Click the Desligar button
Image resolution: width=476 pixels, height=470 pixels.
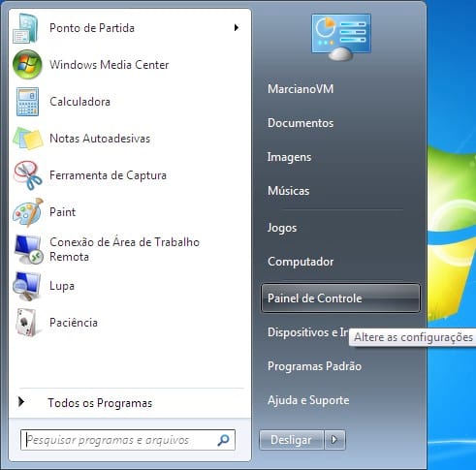pos(291,440)
